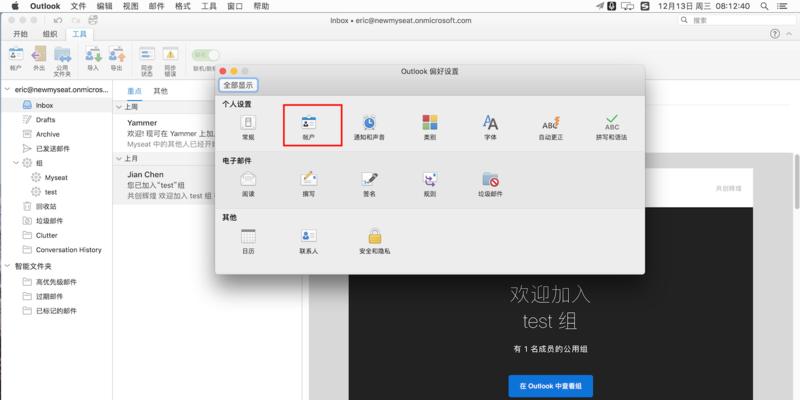Open 日历 (Calendar) preferences
Image resolution: width=800 pixels, height=400 pixels.
point(248,241)
